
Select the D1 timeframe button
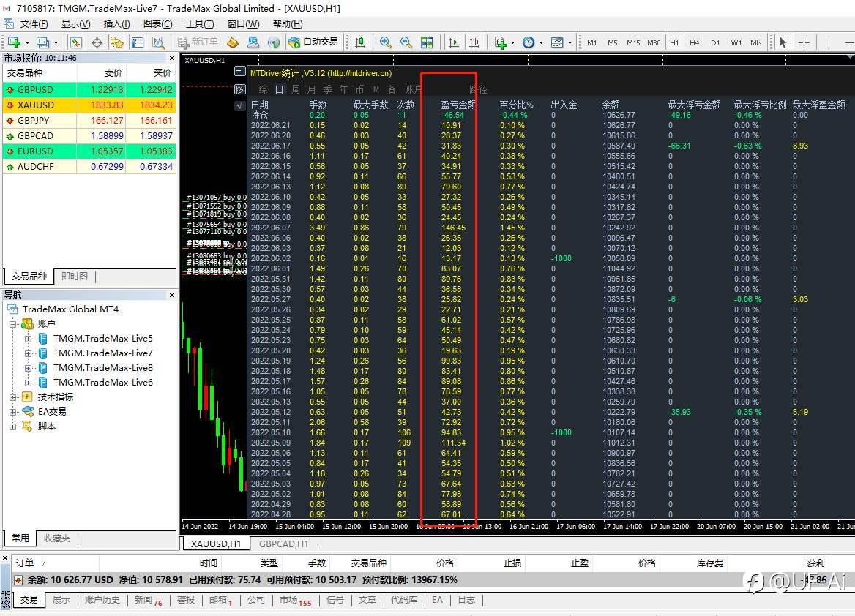click(x=715, y=42)
